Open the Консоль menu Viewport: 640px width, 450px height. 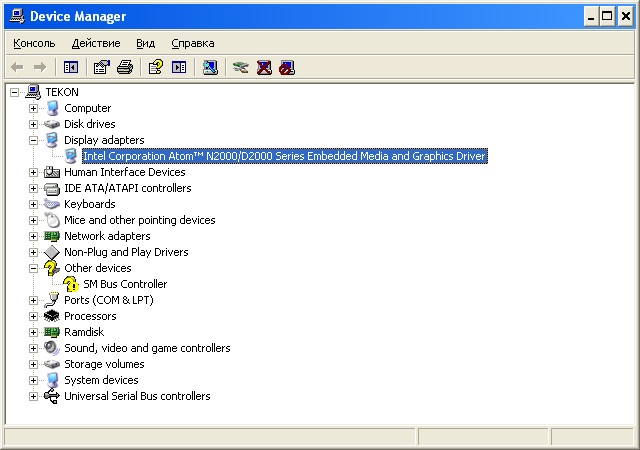tap(34, 43)
